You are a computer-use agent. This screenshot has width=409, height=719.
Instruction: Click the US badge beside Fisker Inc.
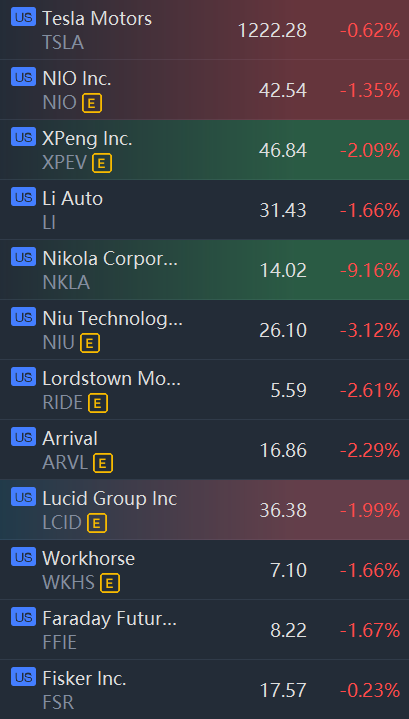point(23,677)
